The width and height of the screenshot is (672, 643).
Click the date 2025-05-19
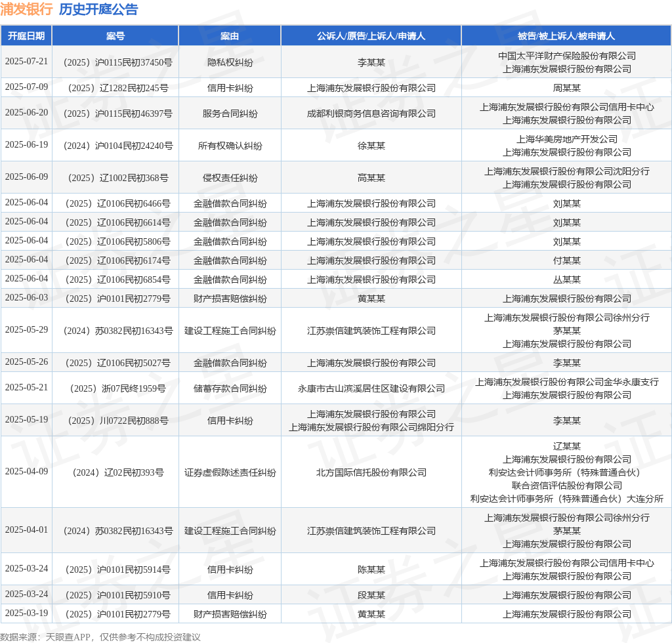pos(26,419)
